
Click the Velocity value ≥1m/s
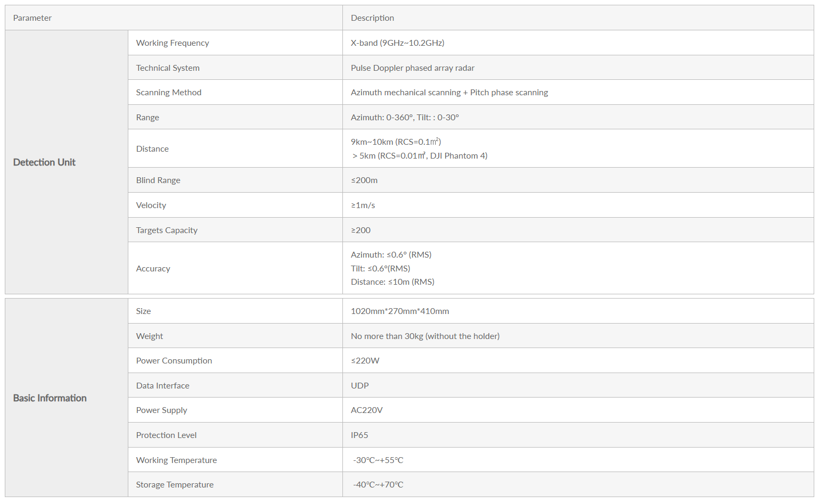(363, 205)
